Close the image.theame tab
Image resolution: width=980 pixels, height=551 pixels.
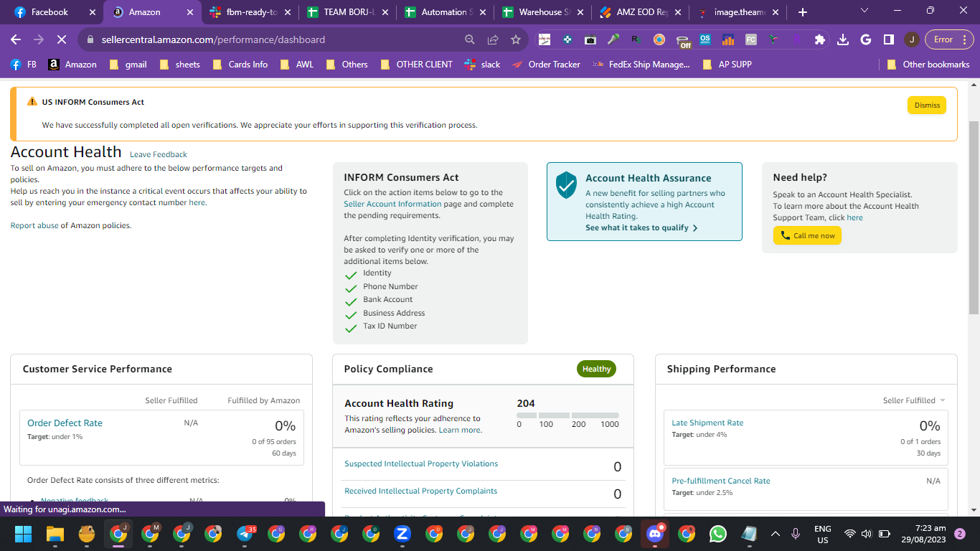776,12
